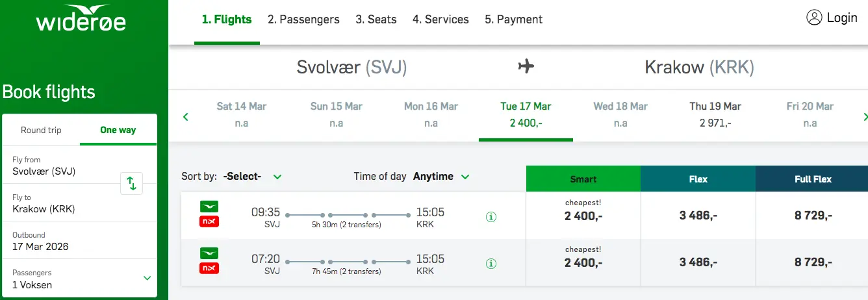Select the One way option
The height and width of the screenshot is (300, 868).
coord(118,130)
